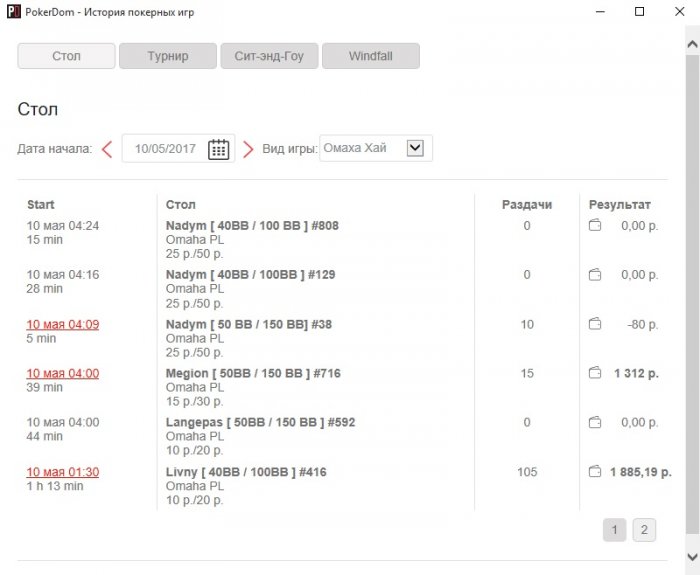Open the calendar date picker icon
The height and width of the screenshot is (575, 700).
click(218, 149)
